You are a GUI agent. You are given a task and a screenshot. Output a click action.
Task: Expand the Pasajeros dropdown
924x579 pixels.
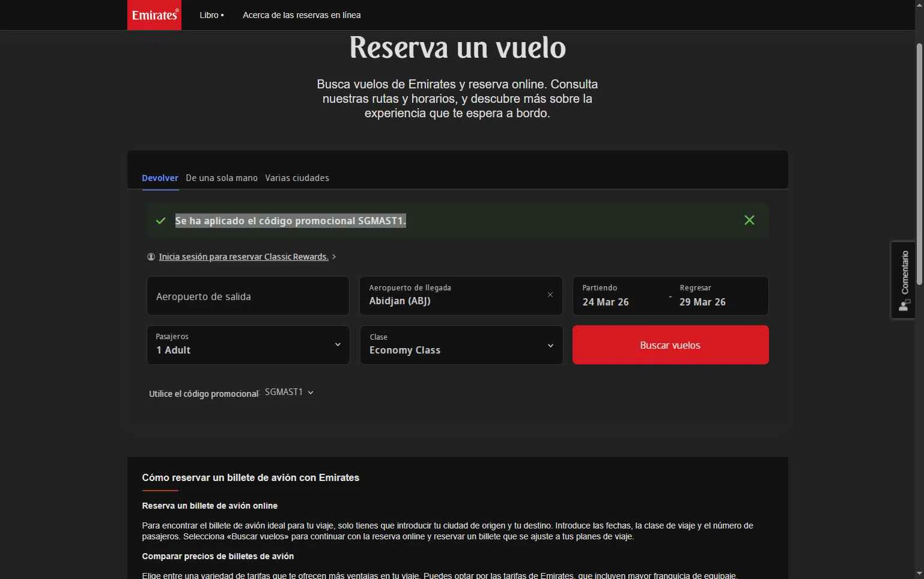click(248, 345)
